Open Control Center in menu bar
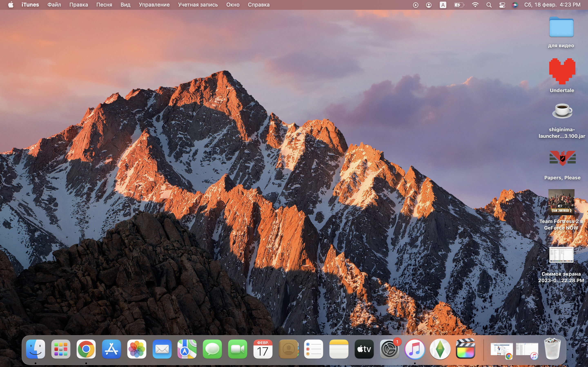 coord(502,5)
